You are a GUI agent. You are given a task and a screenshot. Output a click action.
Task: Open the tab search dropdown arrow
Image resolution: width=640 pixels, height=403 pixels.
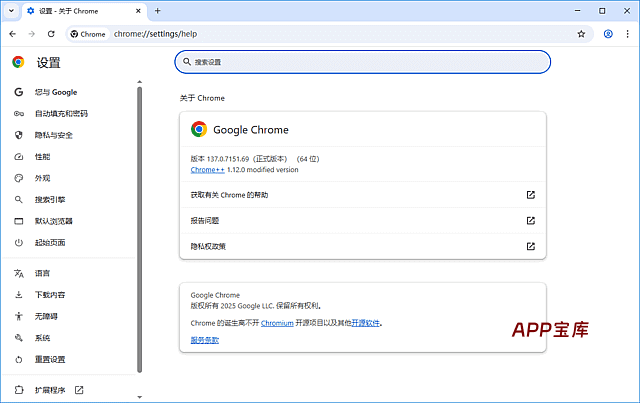pyautogui.click(x=11, y=11)
